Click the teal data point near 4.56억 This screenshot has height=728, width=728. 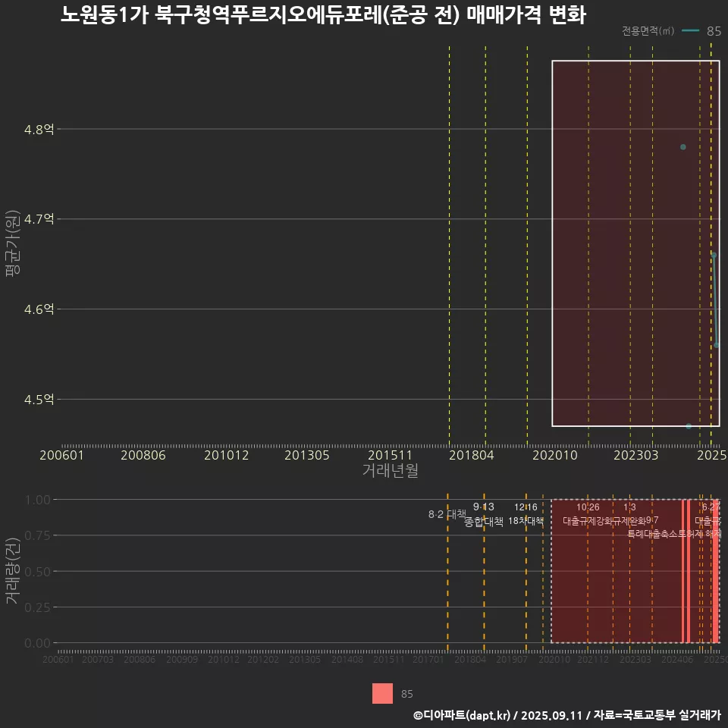717,345
